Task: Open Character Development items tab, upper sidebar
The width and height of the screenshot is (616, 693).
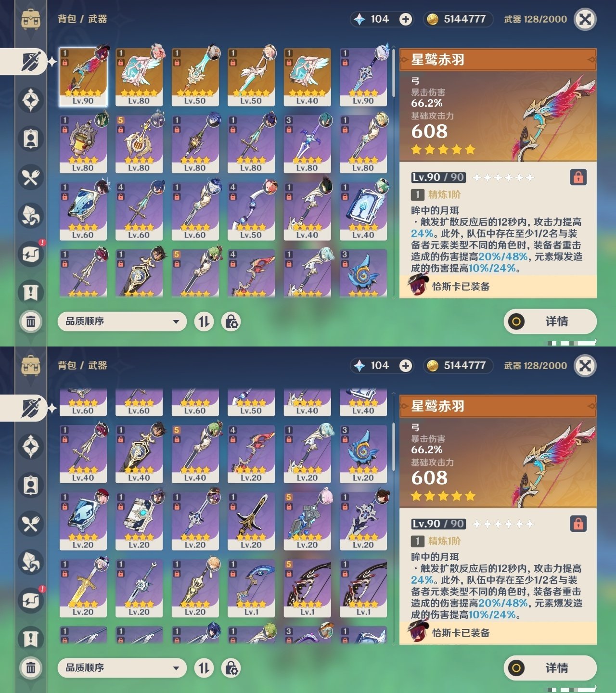Action: pyautogui.click(x=31, y=139)
